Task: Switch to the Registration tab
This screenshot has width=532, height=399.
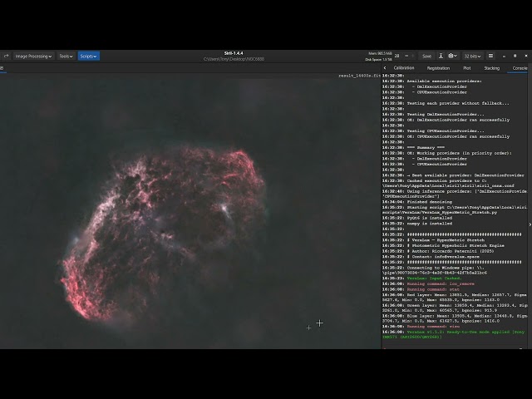Action: [438, 68]
